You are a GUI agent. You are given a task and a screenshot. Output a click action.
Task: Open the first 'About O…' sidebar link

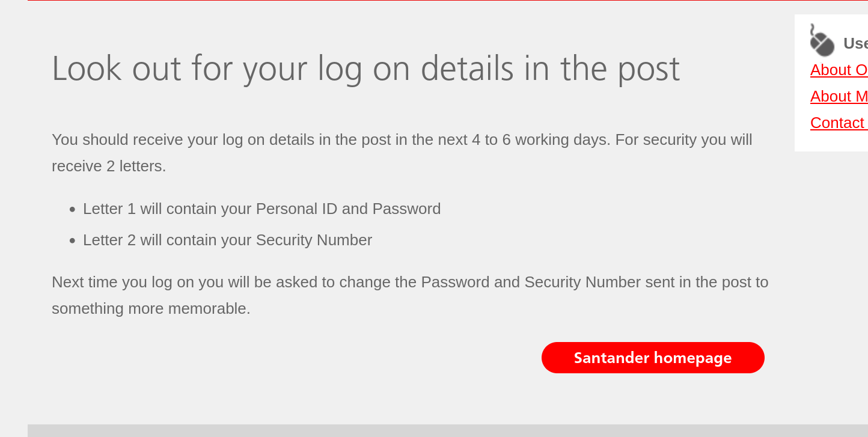[x=839, y=70]
